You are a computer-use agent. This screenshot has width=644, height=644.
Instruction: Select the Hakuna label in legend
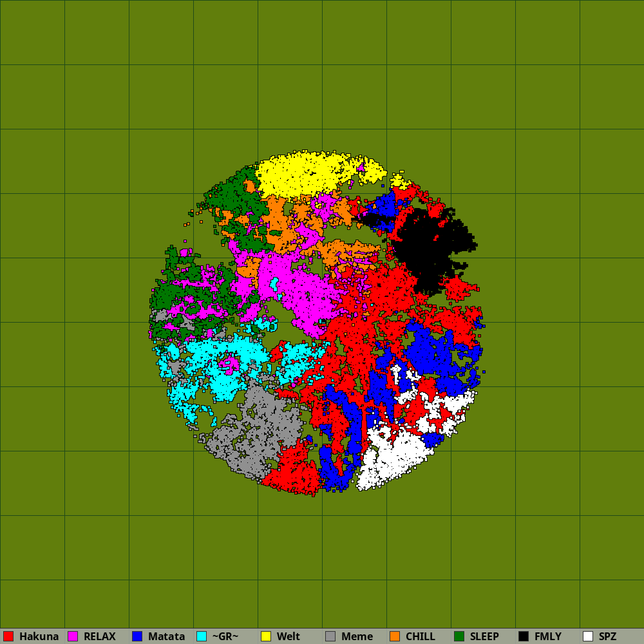pos(39,636)
